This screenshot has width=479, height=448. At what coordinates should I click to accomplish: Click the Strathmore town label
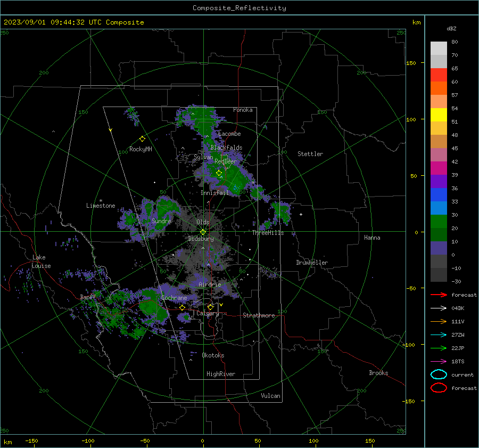[259, 315]
